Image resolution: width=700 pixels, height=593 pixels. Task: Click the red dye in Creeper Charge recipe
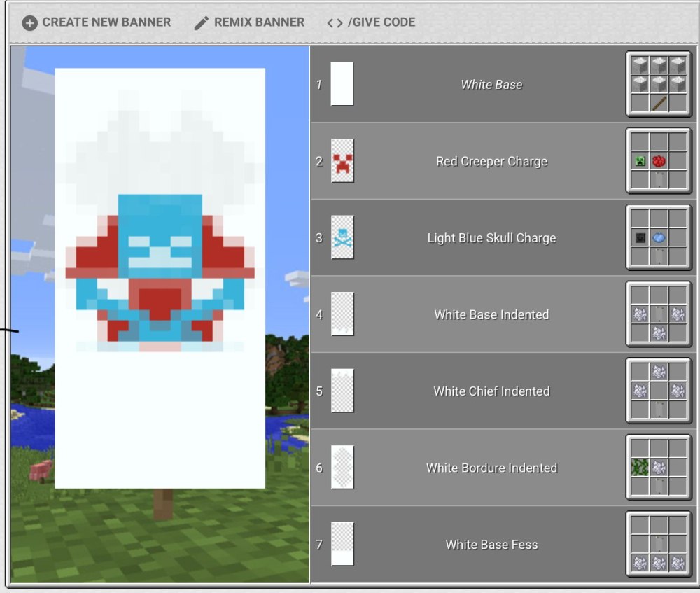coord(659,162)
